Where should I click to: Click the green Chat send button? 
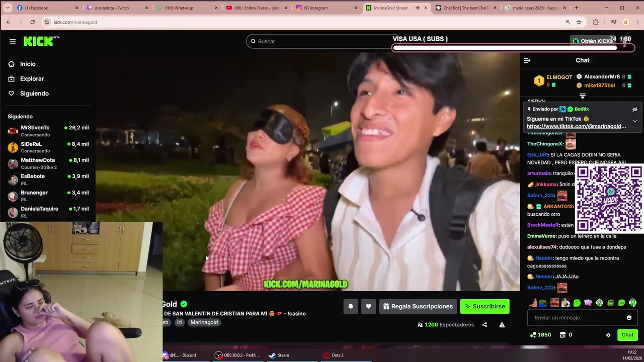tap(627, 335)
